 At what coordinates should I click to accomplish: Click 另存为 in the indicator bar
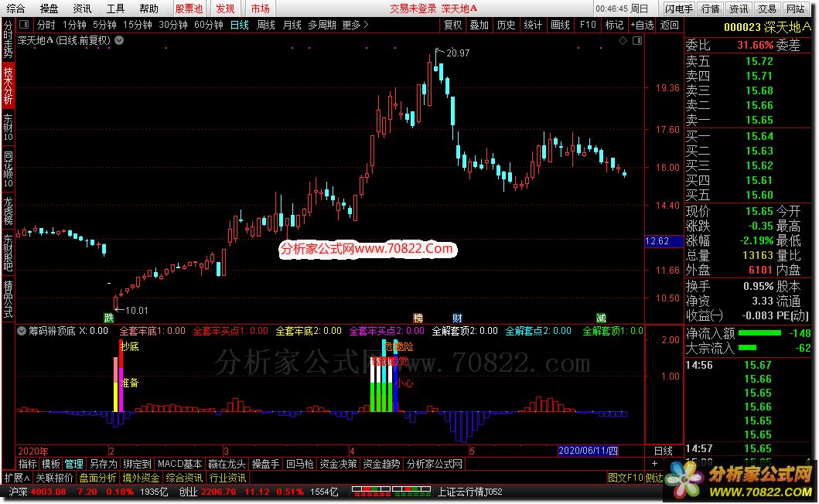pos(103,464)
